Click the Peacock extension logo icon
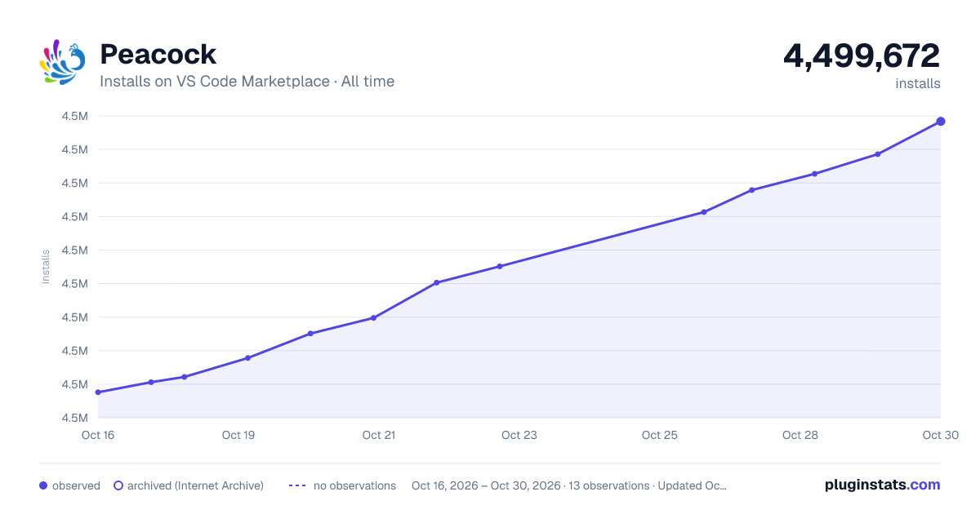This screenshot has height=514, width=980. (62, 61)
